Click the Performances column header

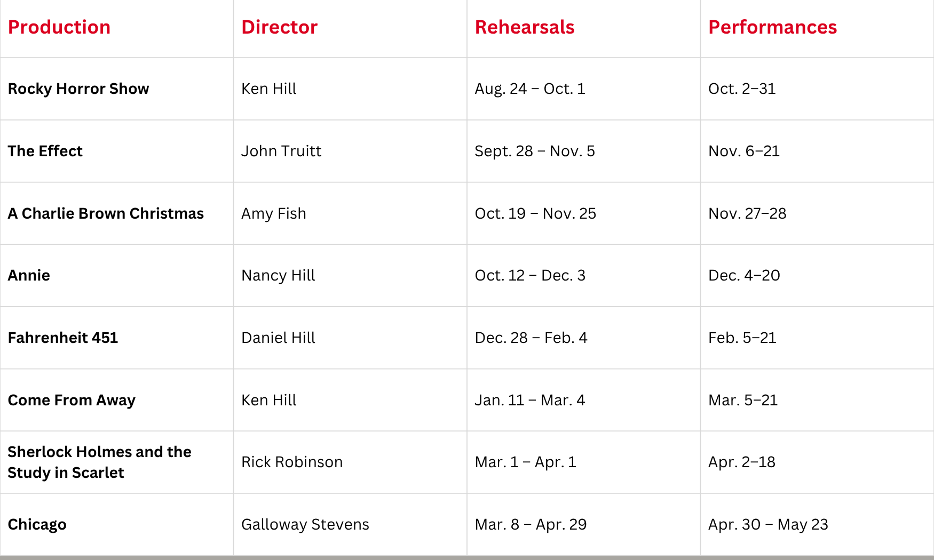(x=772, y=27)
